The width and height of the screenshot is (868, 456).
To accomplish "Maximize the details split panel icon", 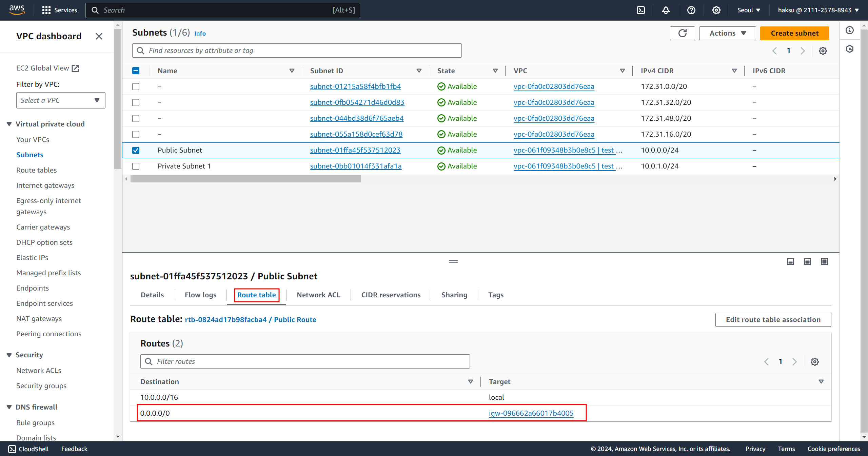I will click(824, 261).
